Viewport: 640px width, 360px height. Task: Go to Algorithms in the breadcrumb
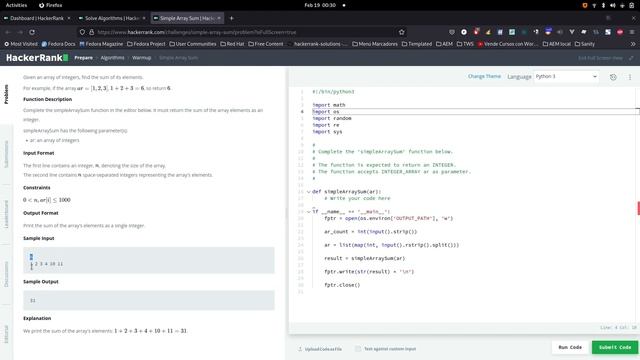pos(112,58)
